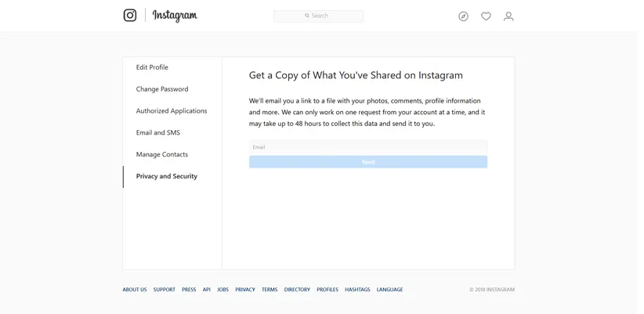Visit the Support footer link
The width and height of the screenshot is (644, 314).
[165, 290]
